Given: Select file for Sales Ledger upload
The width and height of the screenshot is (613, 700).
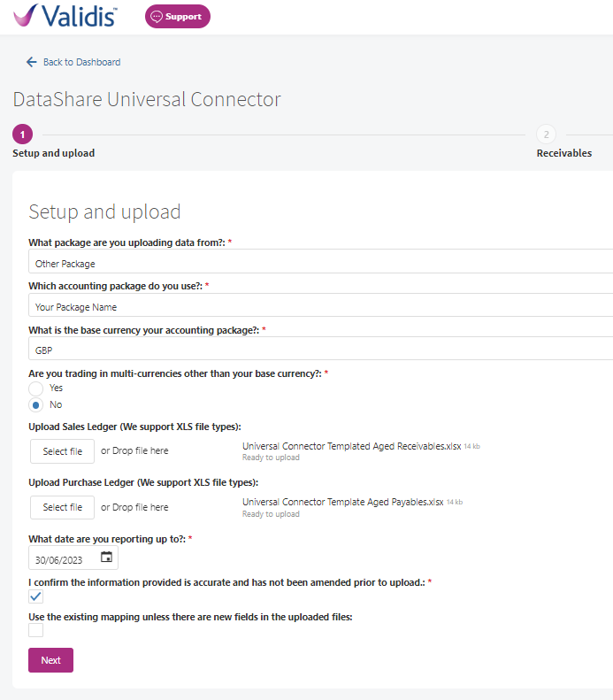Looking at the screenshot, I should 63,451.
